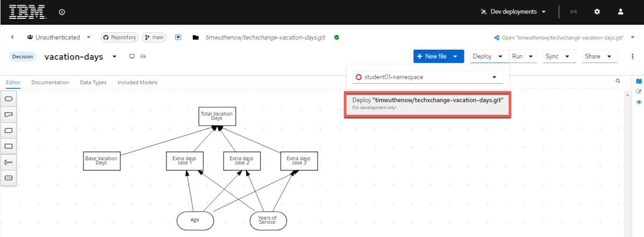Open the student01-namespace selector
644x237 pixels.
pyautogui.click(x=428, y=77)
